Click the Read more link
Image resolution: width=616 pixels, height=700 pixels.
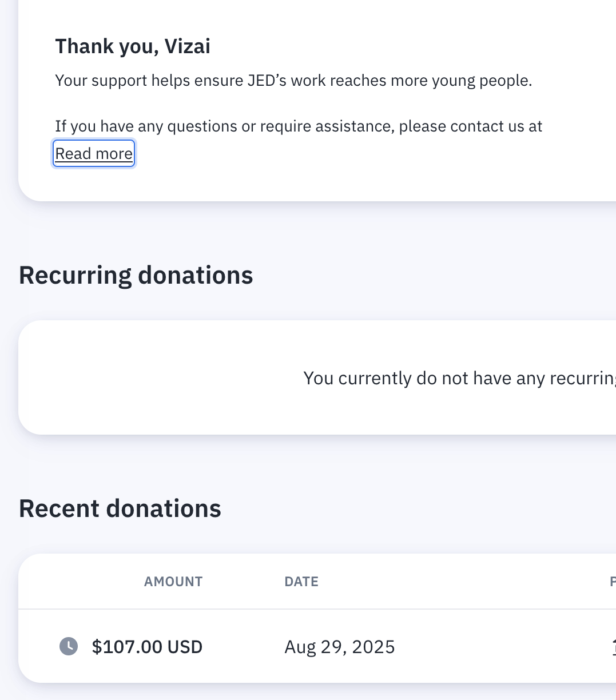coord(94,154)
